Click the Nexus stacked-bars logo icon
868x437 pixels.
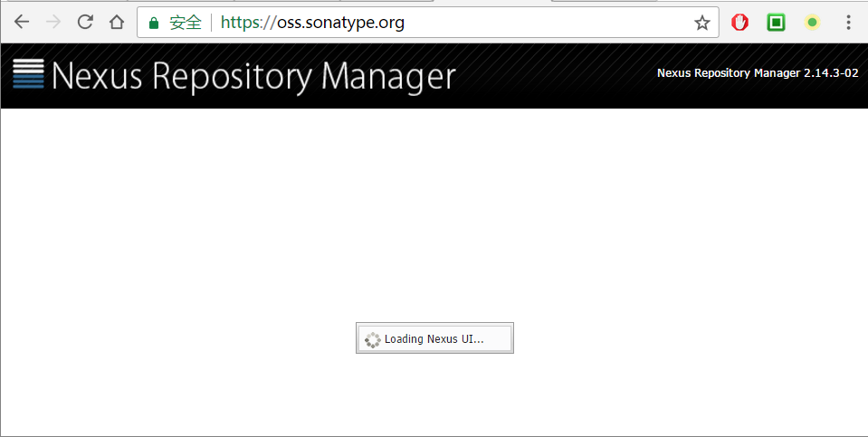click(28, 73)
